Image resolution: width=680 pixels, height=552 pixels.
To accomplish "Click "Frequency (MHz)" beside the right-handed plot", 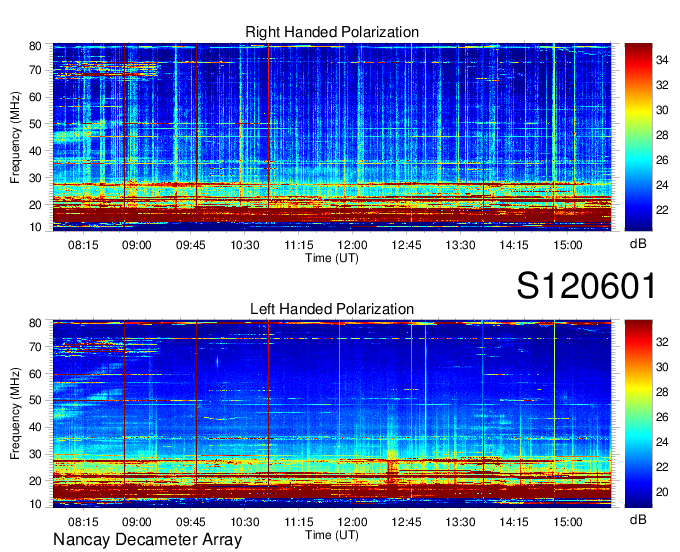I will [15, 137].
